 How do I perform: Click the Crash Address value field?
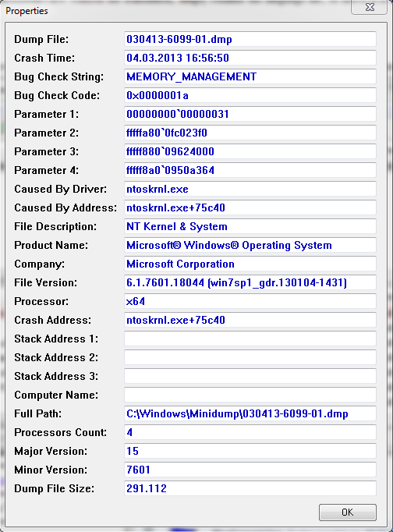click(250, 320)
